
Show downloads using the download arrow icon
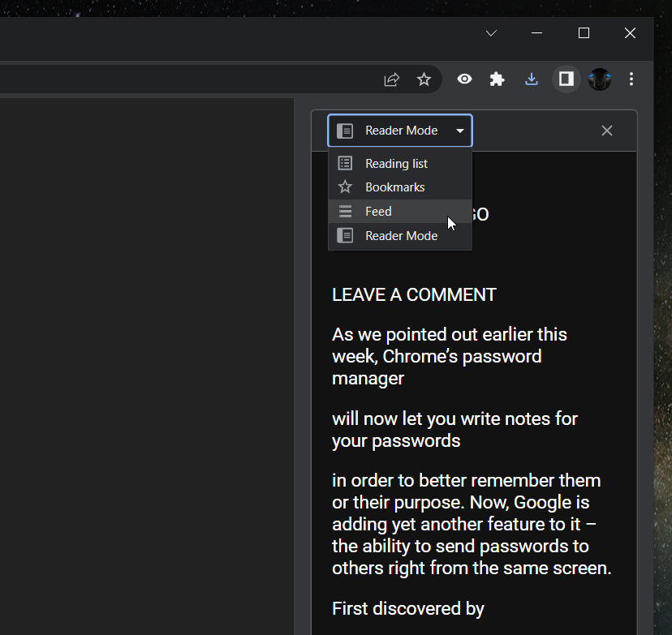pyautogui.click(x=532, y=79)
